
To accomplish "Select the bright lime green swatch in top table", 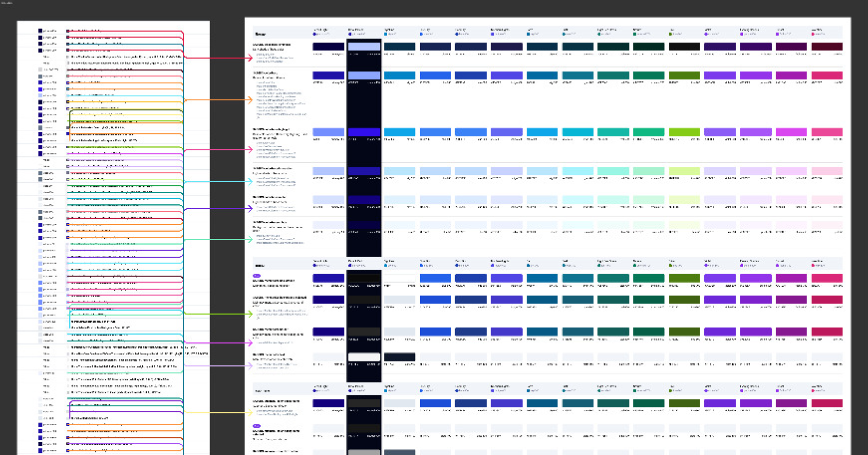I will click(x=684, y=132).
